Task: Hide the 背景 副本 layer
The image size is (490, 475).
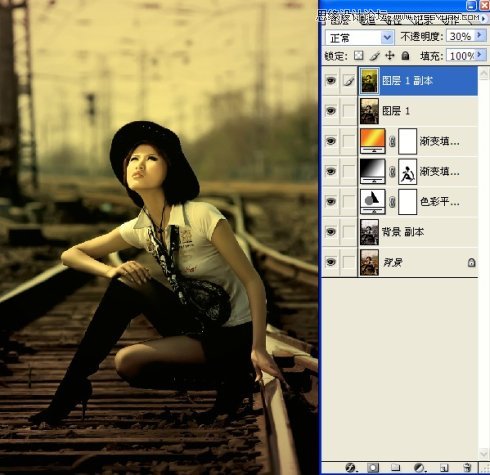Action: point(330,232)
